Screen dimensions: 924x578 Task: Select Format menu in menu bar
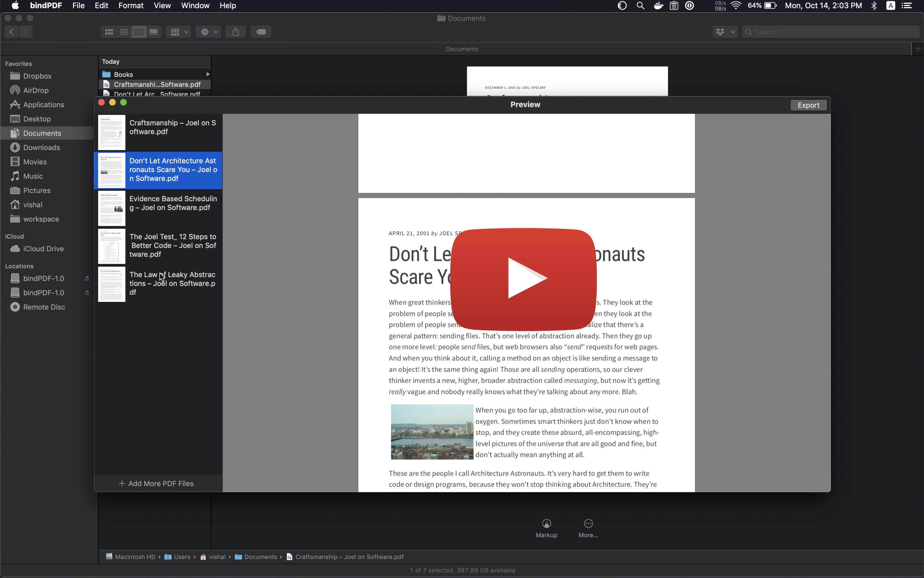click(130, 5)
